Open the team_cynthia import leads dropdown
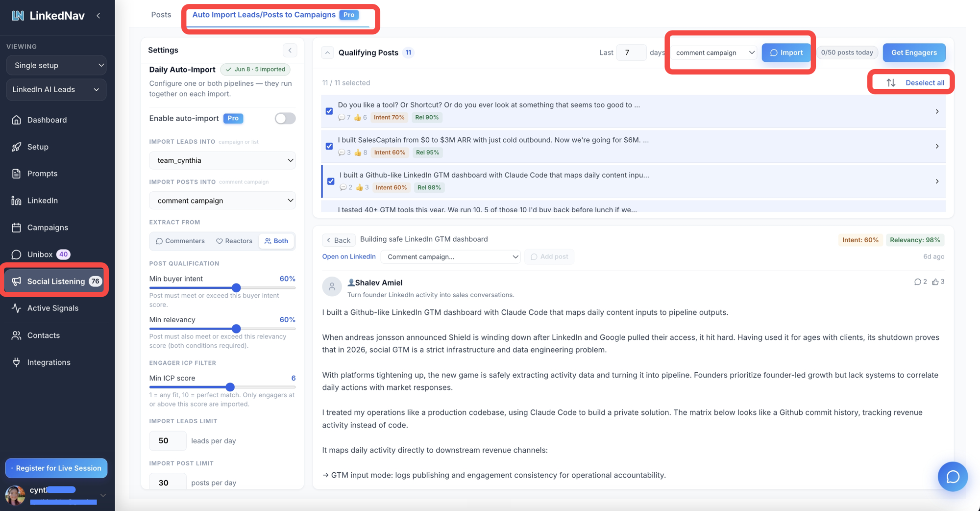Screen dimensions: 980x511 (x=222, y=160)
